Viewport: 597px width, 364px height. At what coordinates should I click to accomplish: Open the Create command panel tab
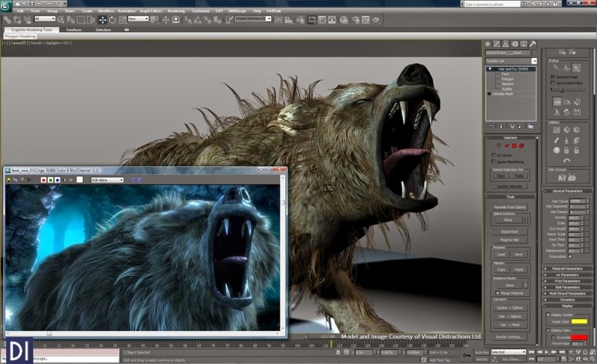pyautogui.click(x=488, y=44)
